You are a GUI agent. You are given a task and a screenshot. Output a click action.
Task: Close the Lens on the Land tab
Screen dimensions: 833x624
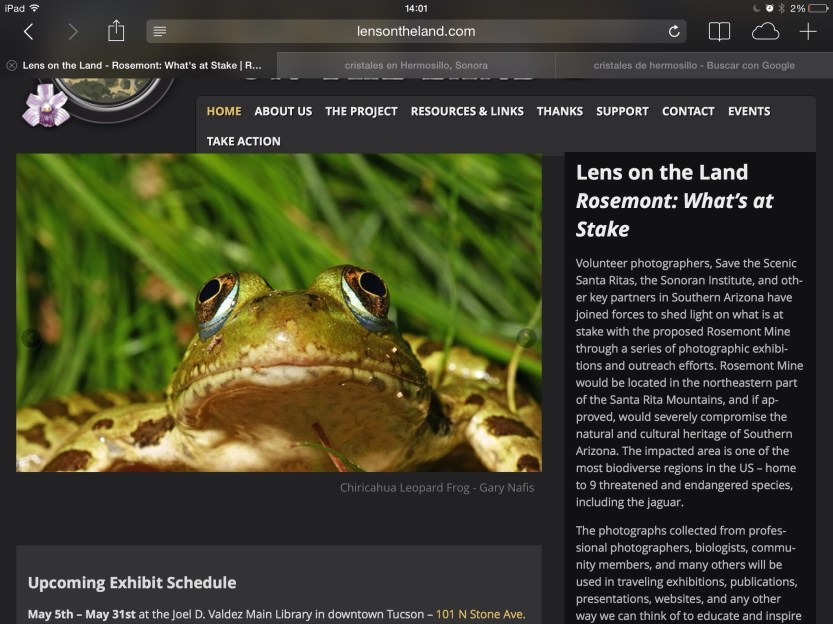tap(12, 65)
